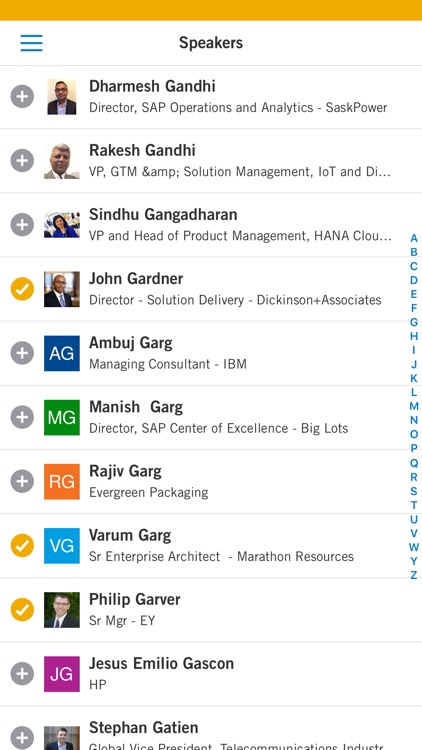Open speaker name Varum Garg
Viewport: 422px width, 750px height.
(130, 535)
